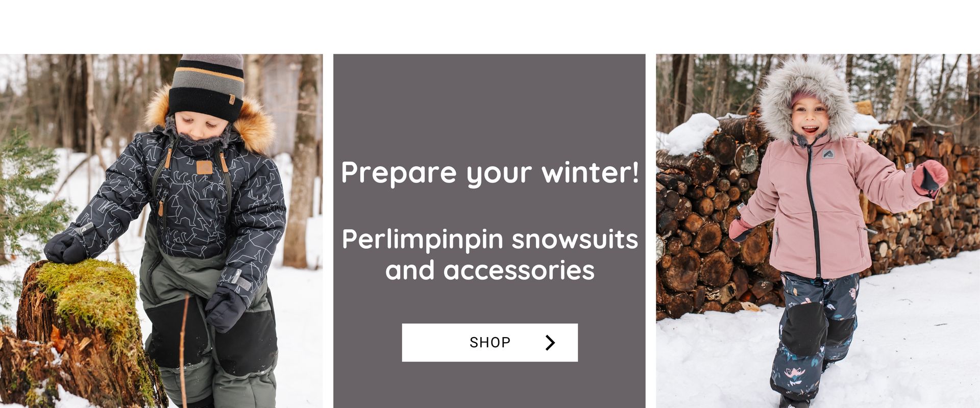This screenshot has width=980, height=408.
Task: Click the SHOP button
Action: [x=489, y=342]
